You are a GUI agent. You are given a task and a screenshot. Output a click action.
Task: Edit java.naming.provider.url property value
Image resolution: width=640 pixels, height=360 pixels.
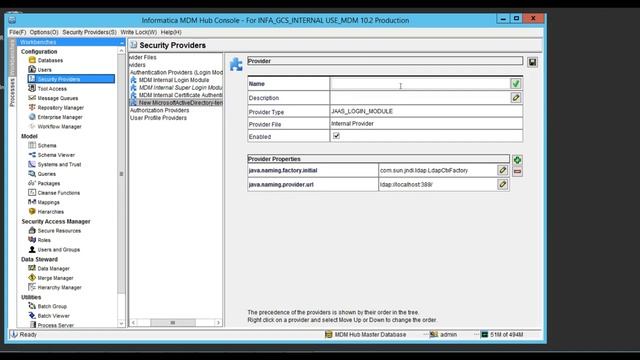pyautogui.click(x=502, y=184)
